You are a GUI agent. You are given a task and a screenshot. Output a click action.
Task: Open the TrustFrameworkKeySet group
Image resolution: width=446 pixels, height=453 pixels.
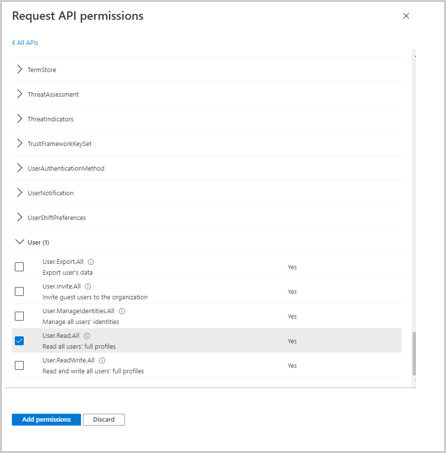(207, 144)
